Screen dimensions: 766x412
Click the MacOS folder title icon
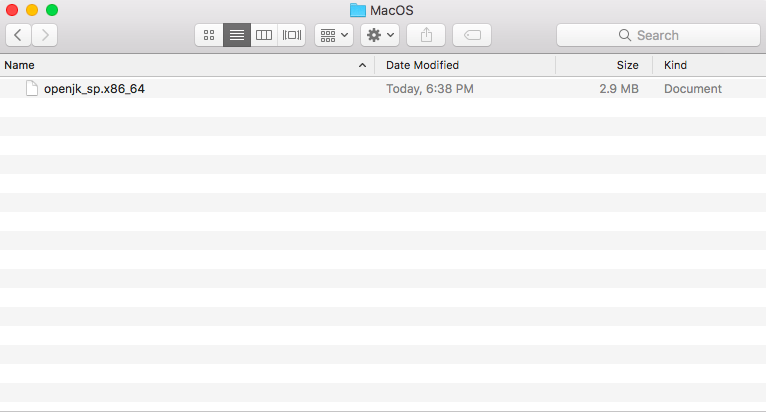358,10
